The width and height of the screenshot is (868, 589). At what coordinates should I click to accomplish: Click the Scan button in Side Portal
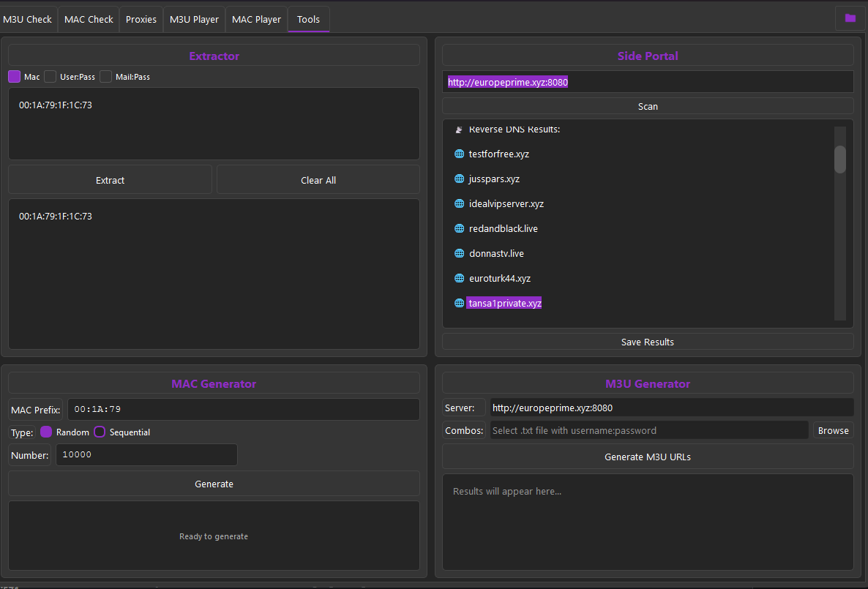click(x=647, y=105)
